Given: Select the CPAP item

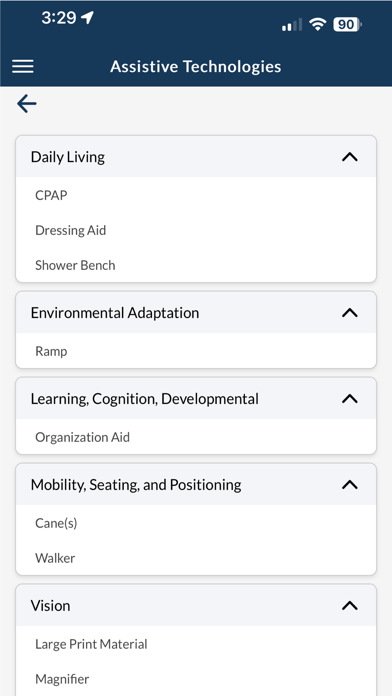Looking at the screenshot, I should 196,195.
